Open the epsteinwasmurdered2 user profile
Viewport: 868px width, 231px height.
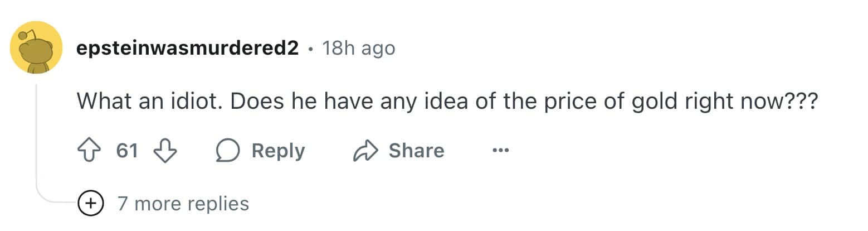187,49
